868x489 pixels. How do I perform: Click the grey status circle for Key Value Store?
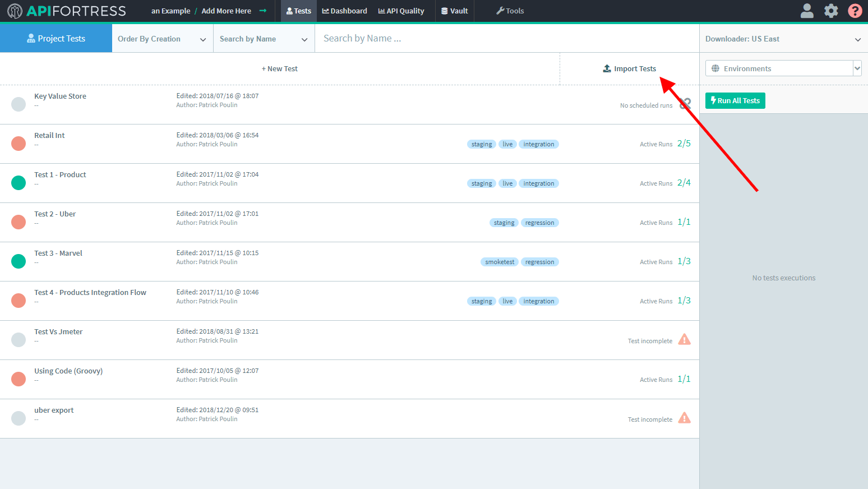tap(19, 104)
